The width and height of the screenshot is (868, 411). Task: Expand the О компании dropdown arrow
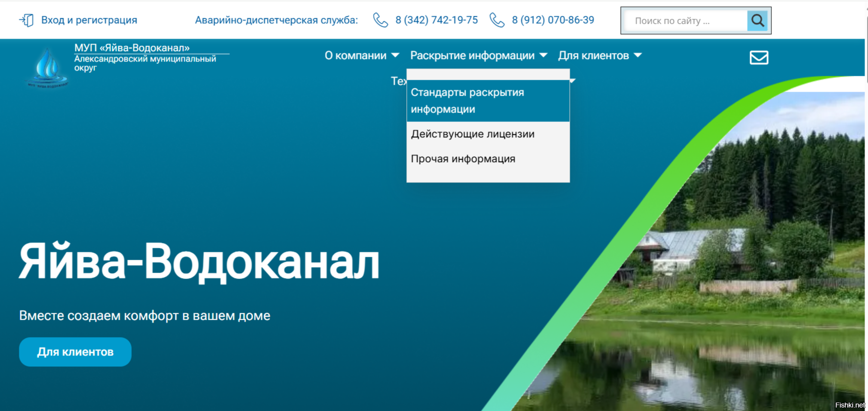pos(395,56)
